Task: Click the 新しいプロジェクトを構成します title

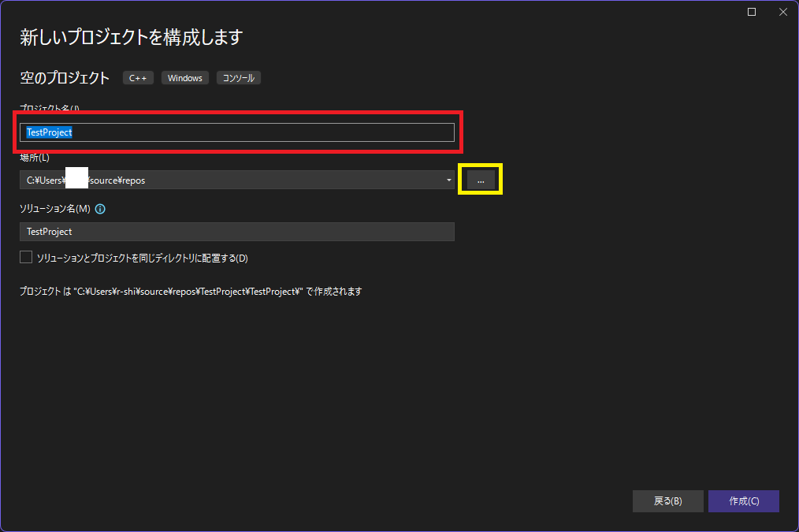Action: [131, 37]
